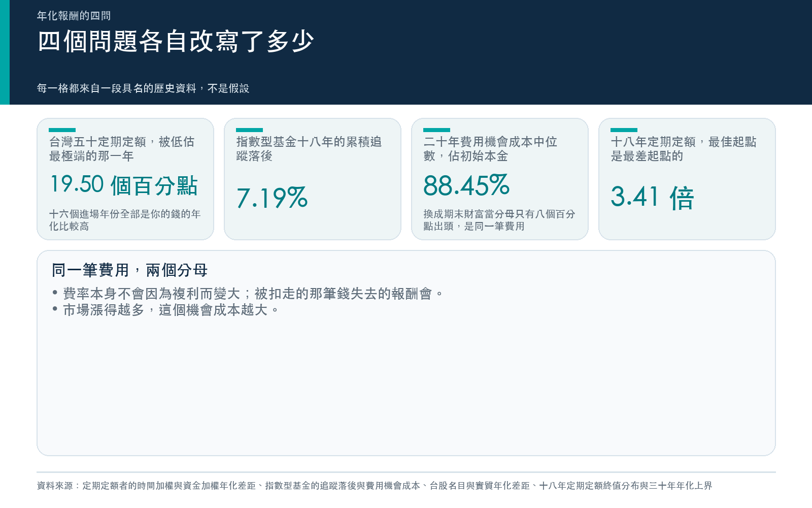Click the card label 二十年費用機會成本中位數

(490, 149)
